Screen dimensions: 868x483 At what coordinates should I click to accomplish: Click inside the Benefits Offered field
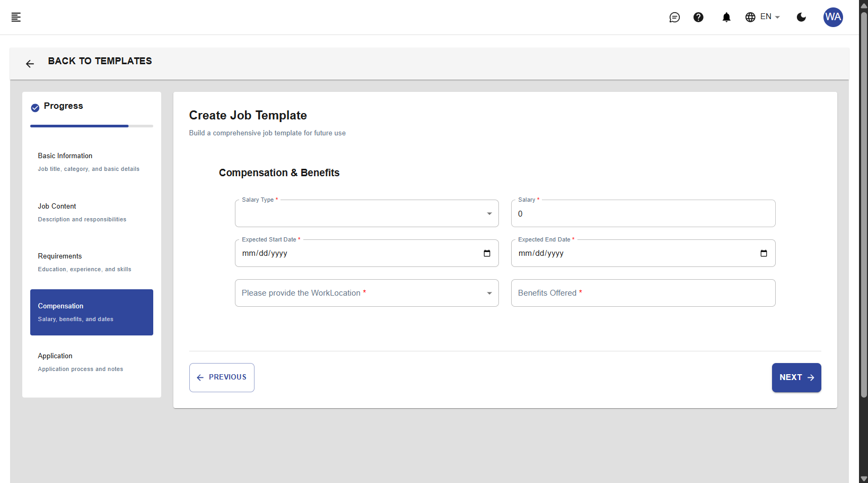(x=643, y=293)
